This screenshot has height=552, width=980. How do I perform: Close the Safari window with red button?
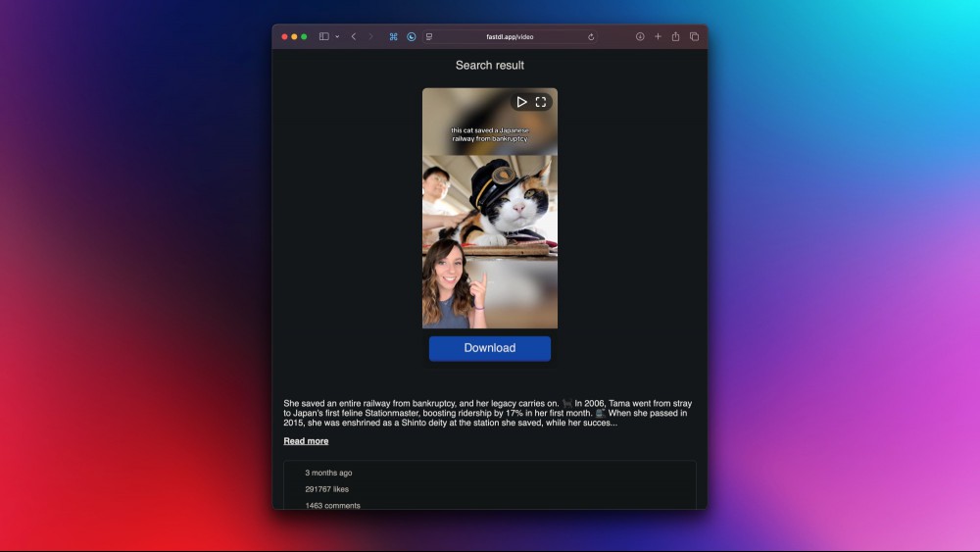(284, 37)
